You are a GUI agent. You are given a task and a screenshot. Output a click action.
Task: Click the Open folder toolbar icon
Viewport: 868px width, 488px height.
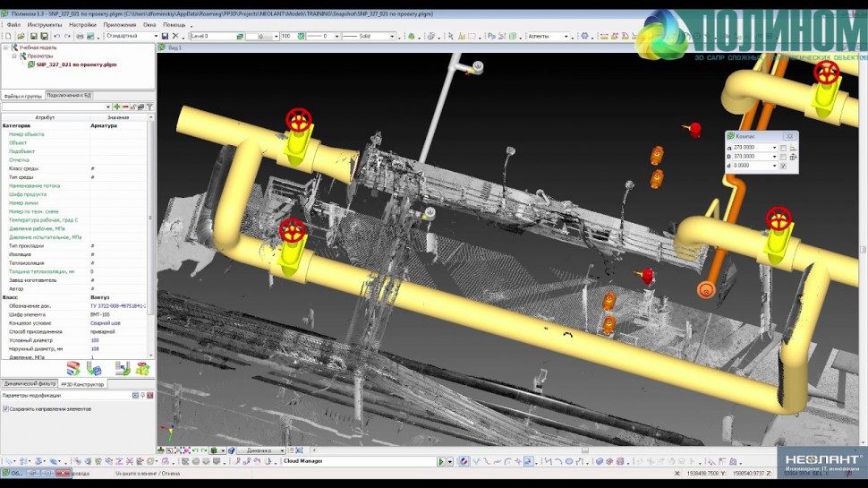click(20, 37)
